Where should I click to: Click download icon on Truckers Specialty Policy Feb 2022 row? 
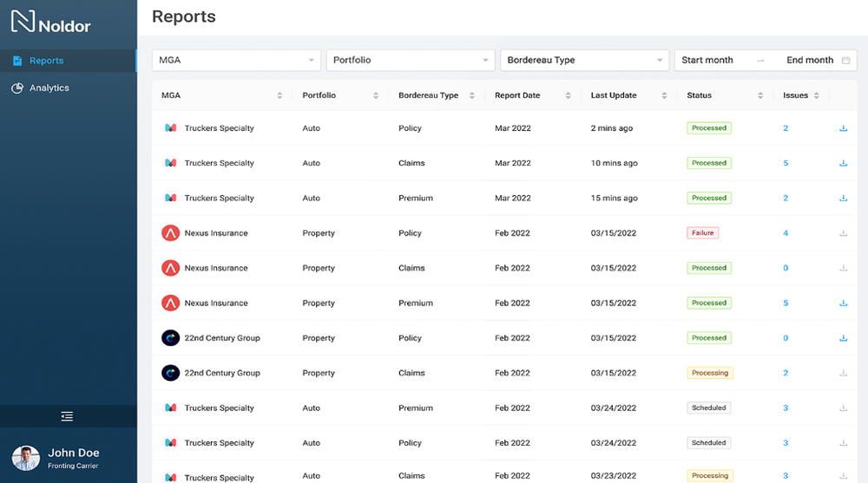click(843, 442)
